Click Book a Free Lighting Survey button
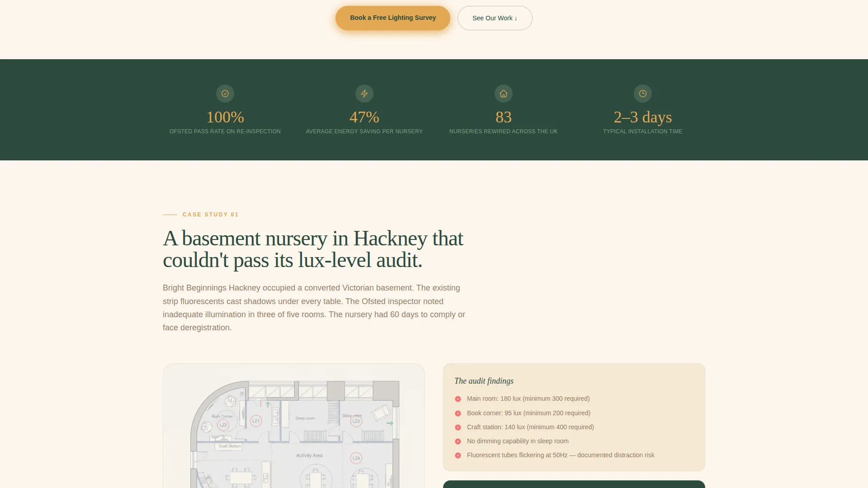Viewport: 868px width, 488px height. click(392, 18)
